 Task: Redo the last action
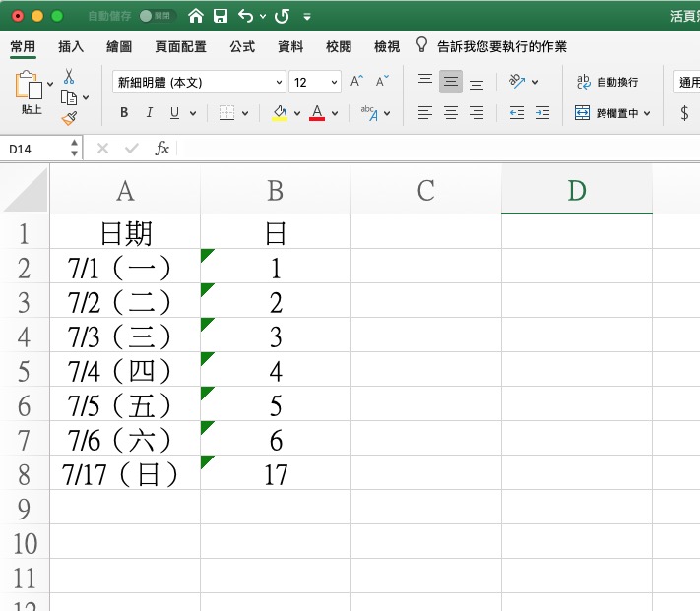point(283,16)
